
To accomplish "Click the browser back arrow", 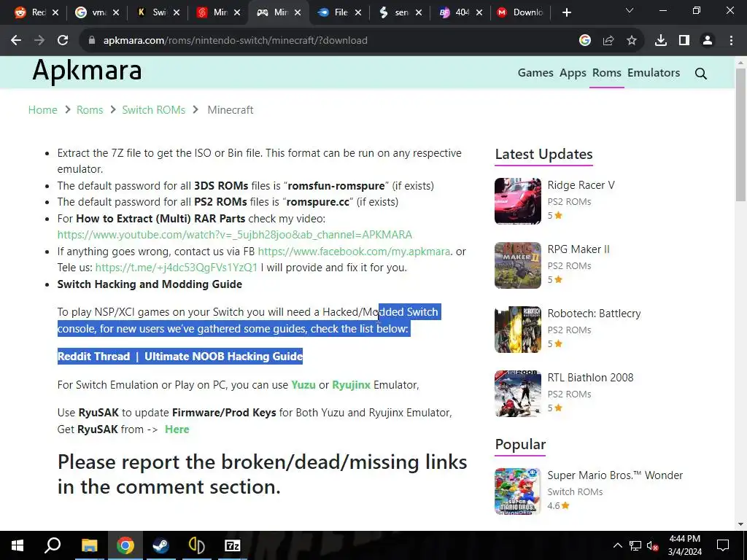I will [x=16, y=41].
